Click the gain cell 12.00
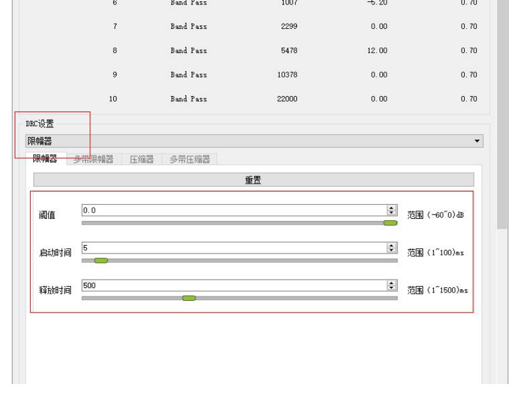 377,51
